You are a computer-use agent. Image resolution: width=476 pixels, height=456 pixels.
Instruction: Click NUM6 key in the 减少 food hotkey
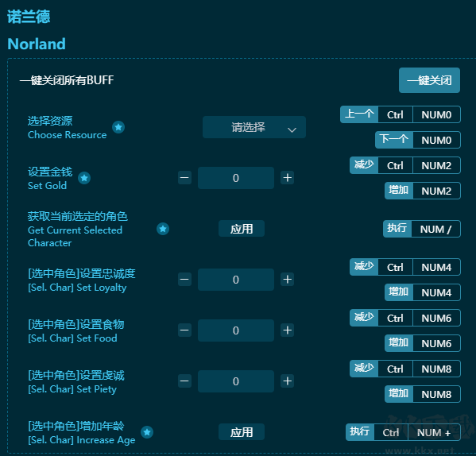(x=436, y=318)
